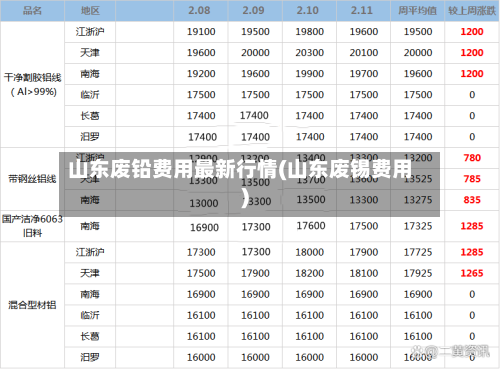
Task: Click the 20300 price cell
Action: coord(310,53)
